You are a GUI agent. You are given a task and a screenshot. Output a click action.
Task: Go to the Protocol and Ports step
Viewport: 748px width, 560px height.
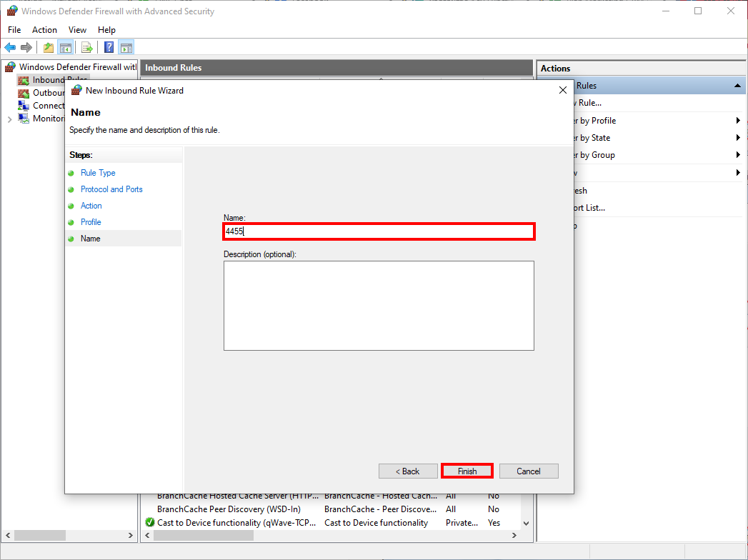click(111, 189)
